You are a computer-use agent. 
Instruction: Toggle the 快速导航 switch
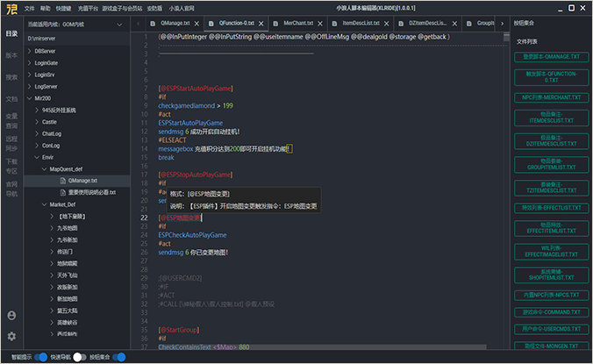tap(77, 357)
